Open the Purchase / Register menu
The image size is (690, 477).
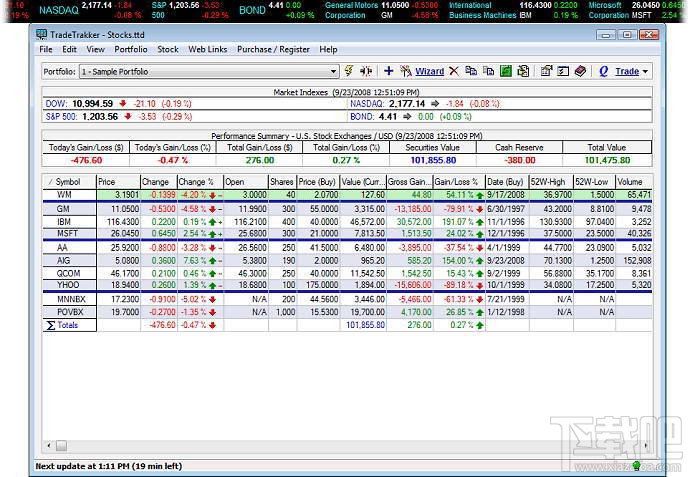[273, 49]
